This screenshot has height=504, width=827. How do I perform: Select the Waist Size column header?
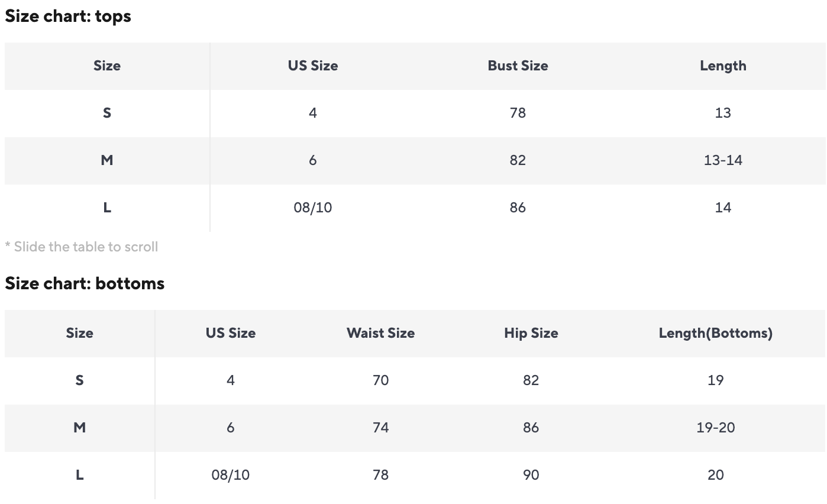[x=380, y=333]
